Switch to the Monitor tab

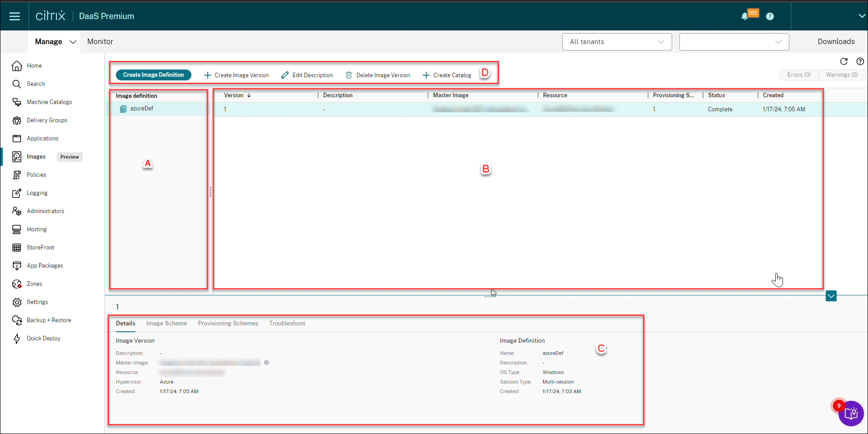pos(100,41)
